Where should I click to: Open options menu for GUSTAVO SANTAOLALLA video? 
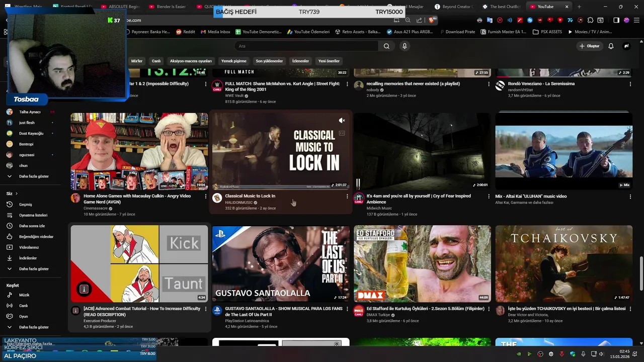tap(347, 309)
